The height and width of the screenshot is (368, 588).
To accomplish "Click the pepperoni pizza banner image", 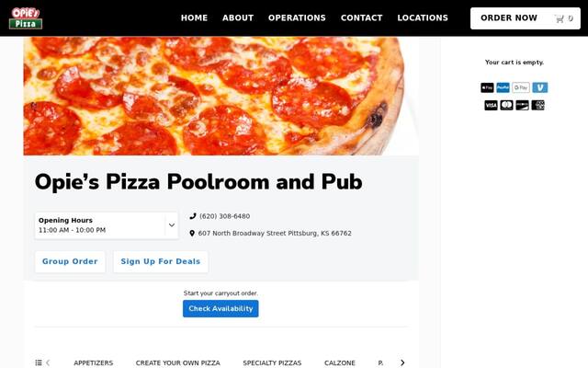I will [x=220, y=96].
